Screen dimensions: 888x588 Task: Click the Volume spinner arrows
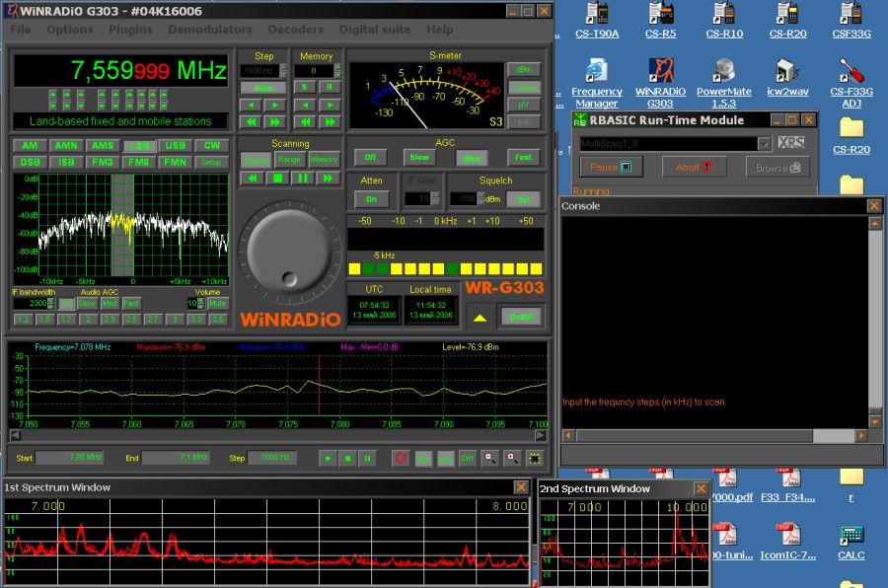(x=200, y=304)
